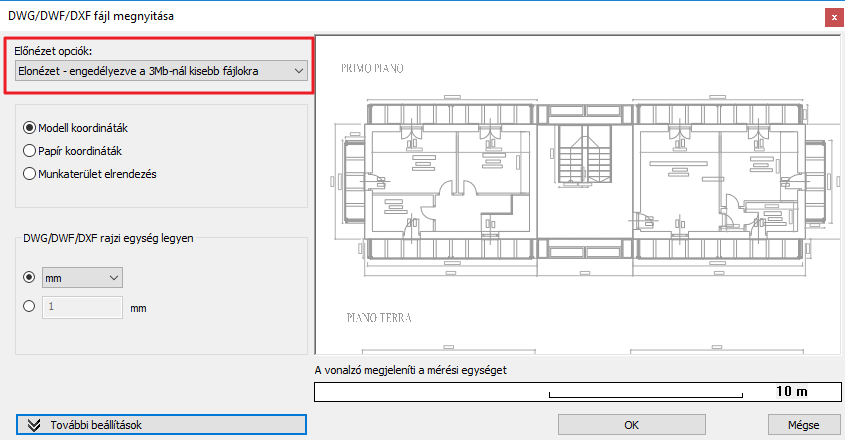Click the 'DWG/DWF/DXF fájl megnyitása' title text
Screen dimensions: 845x440
91,16
